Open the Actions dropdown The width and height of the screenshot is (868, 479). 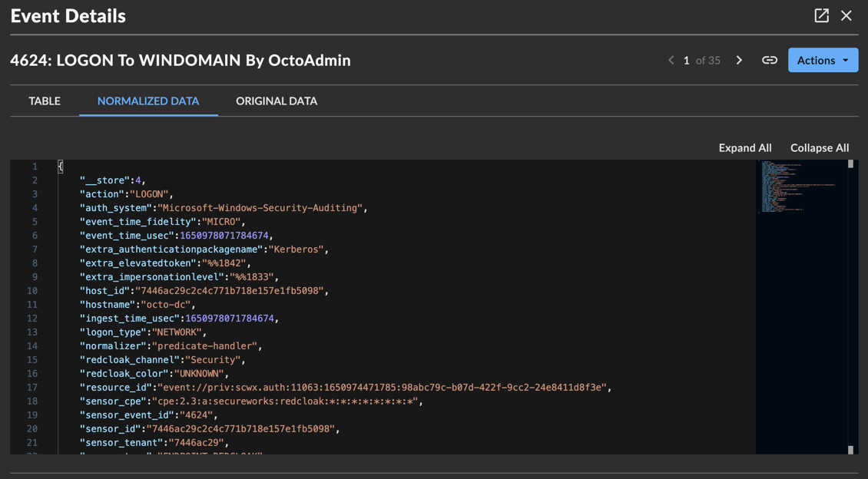click(x=823, y=61)
